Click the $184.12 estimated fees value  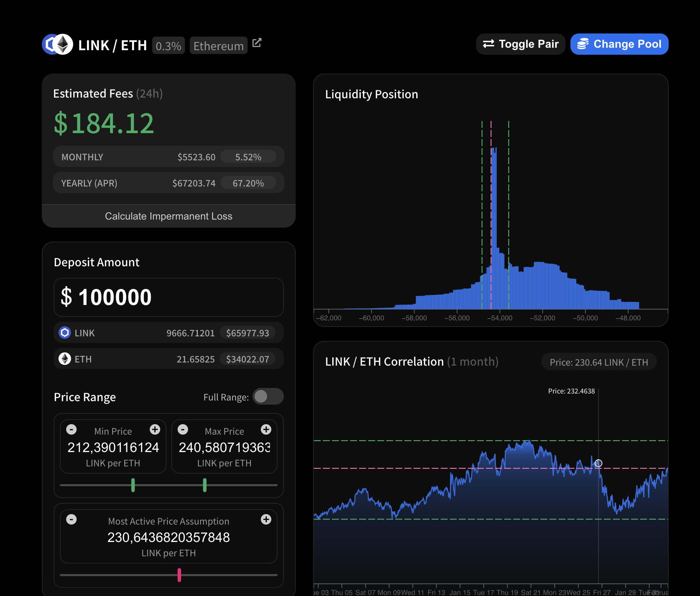click(x=104, y=123)
